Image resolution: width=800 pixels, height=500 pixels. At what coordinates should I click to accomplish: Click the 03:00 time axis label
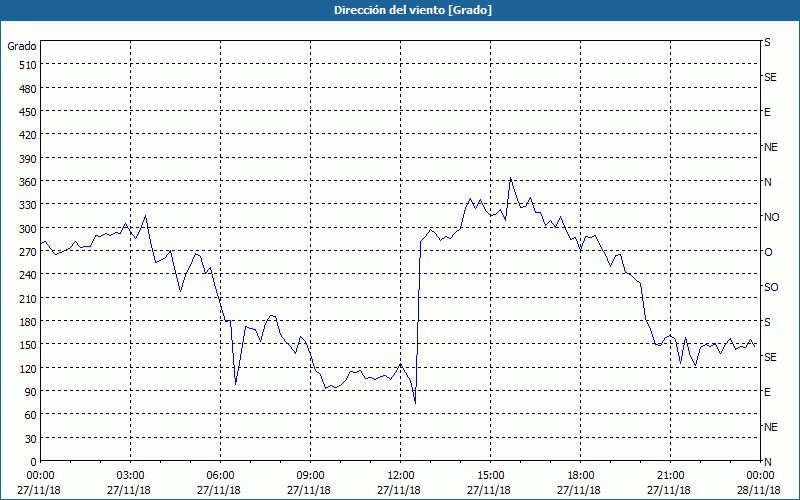130,476
